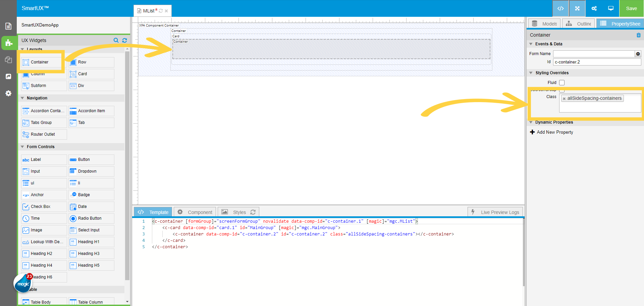Search UX Widgets with magnifier icon

pos(116,40)
